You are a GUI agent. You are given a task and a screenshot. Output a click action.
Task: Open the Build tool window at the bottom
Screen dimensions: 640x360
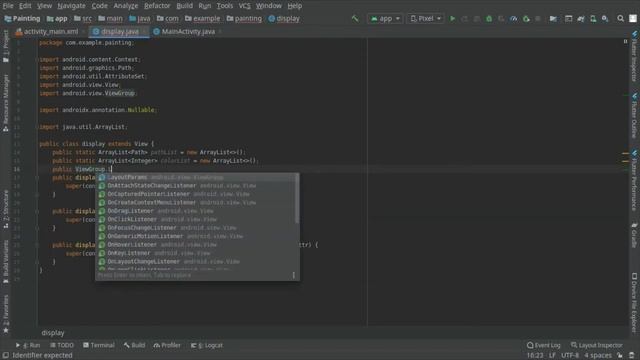click(x=134, y=345)
